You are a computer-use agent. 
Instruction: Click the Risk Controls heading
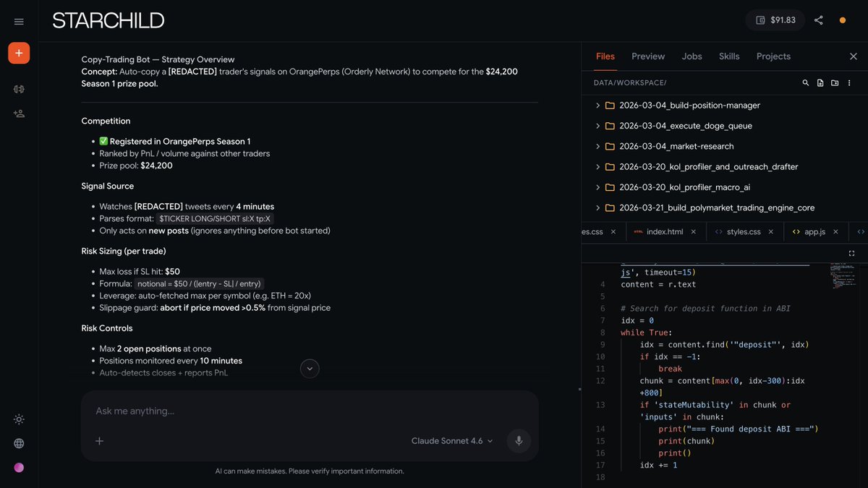(x=106, y=328)
